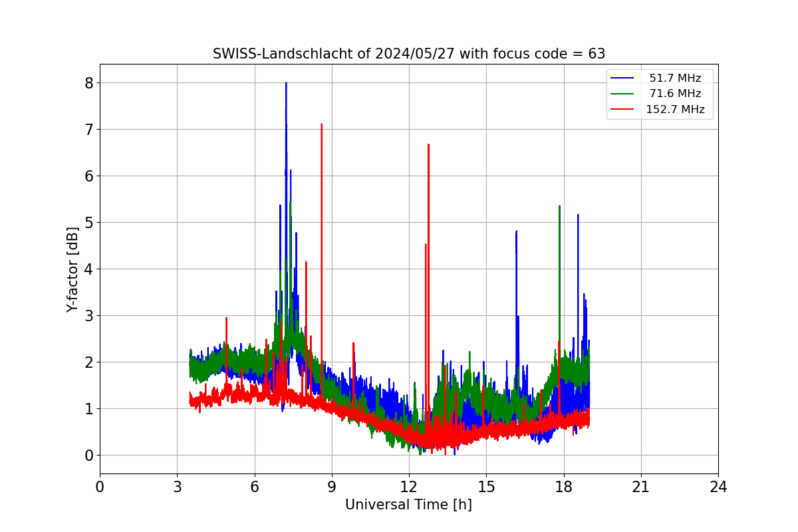
Task: Click the x-axis tick label '3'
Action: pyautogui.click(x=177, y=487)
